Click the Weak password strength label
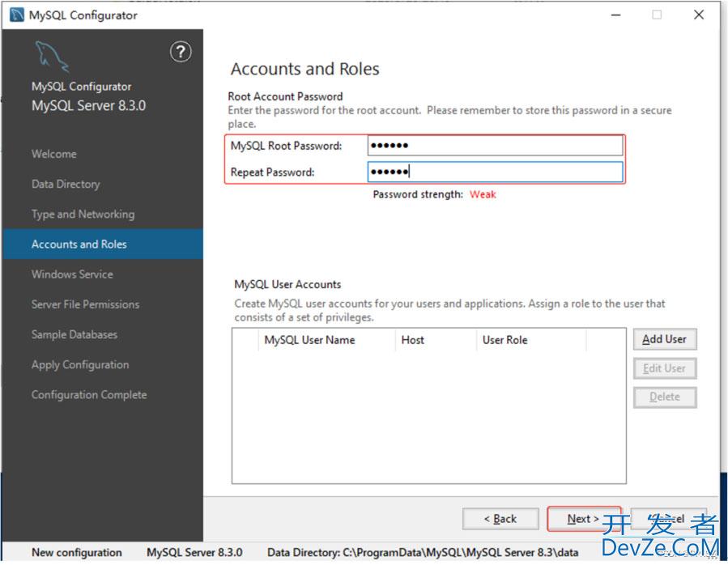This screenshot has width=728, height=565. pos(483,194)
